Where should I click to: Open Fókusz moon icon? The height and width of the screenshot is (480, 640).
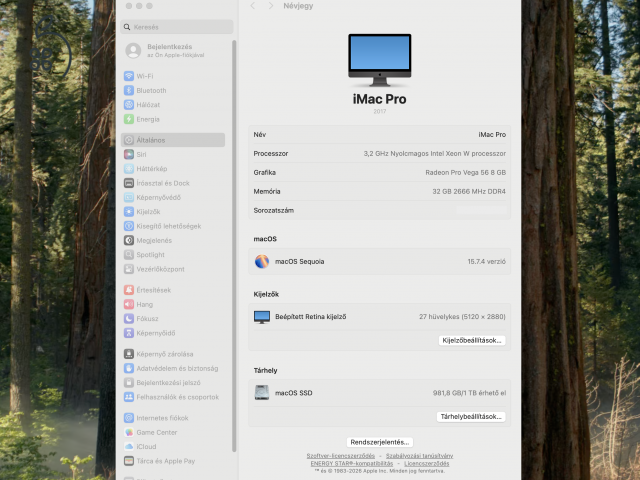coord(129,318)
